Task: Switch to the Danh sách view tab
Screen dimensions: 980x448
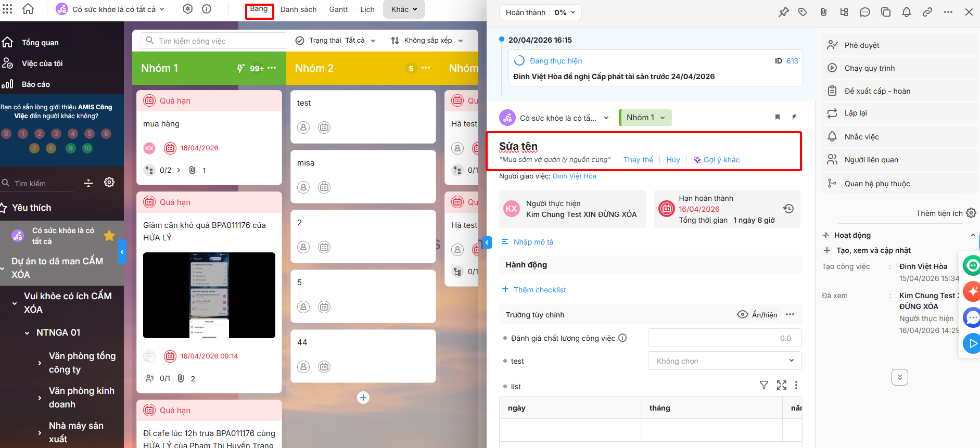Action: pos(298,9)
